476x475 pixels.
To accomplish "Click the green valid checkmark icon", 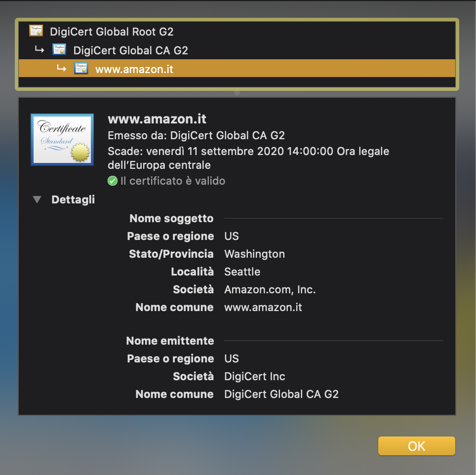I will 112,181.
